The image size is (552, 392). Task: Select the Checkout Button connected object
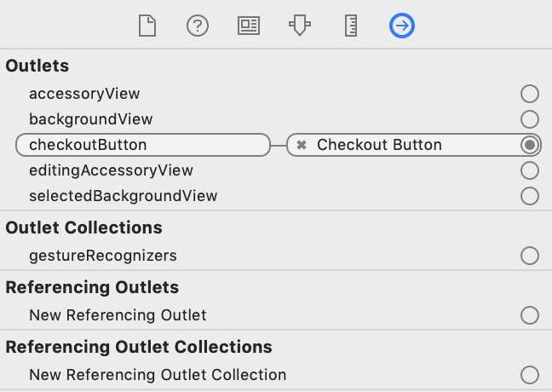coord(379,145)
